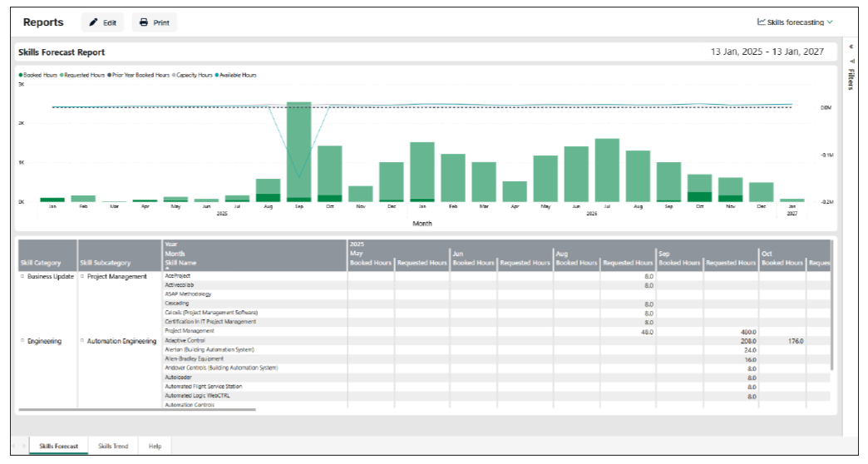Click the Skill Name sort arrow
The width and height of the screenshot is (868, 464).
click(167, 269)
